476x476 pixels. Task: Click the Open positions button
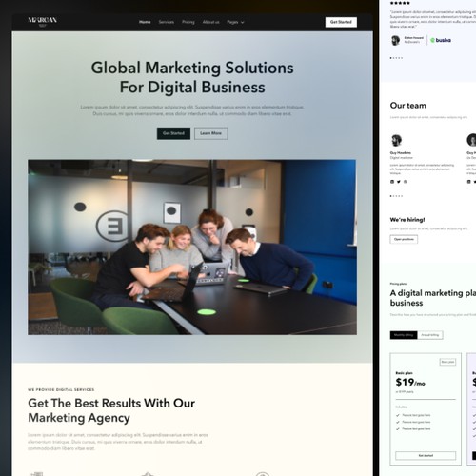tap(404, 239)
